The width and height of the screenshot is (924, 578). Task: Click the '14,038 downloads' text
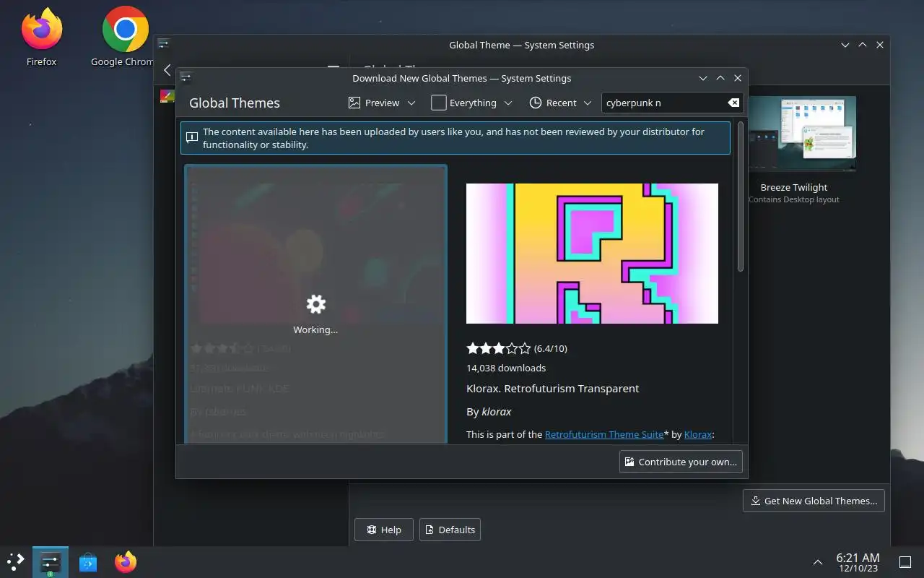[506, 368]
